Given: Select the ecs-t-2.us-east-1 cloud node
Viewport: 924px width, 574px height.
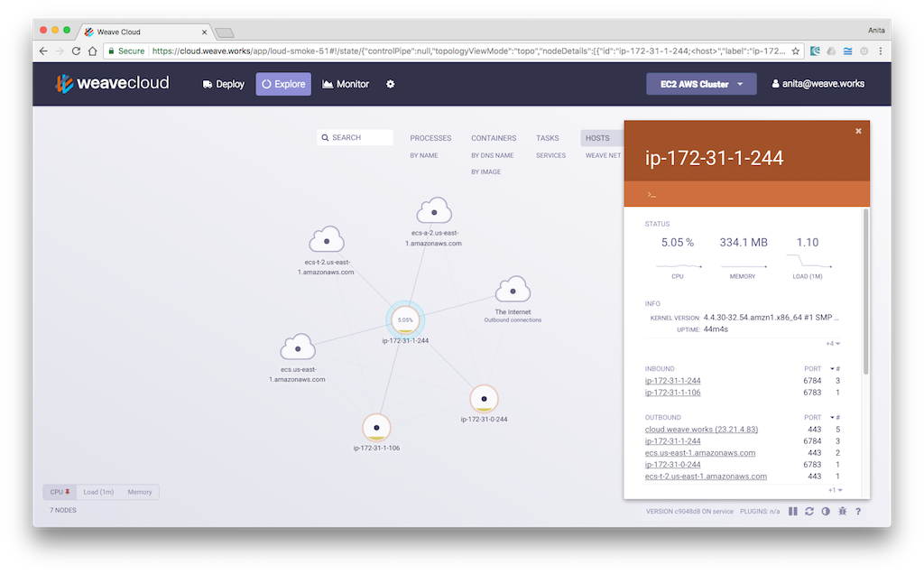Looking at the screenshot, I should (327, 240).
